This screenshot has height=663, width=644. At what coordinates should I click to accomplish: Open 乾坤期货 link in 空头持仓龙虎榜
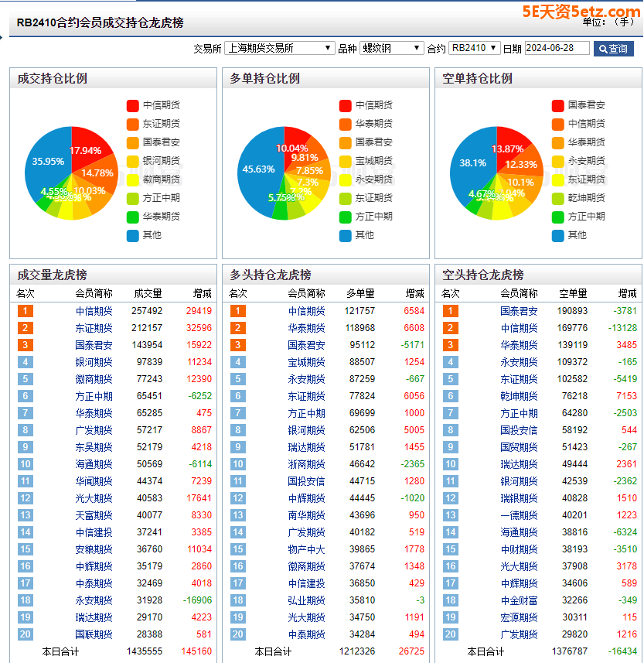point(519,396)
